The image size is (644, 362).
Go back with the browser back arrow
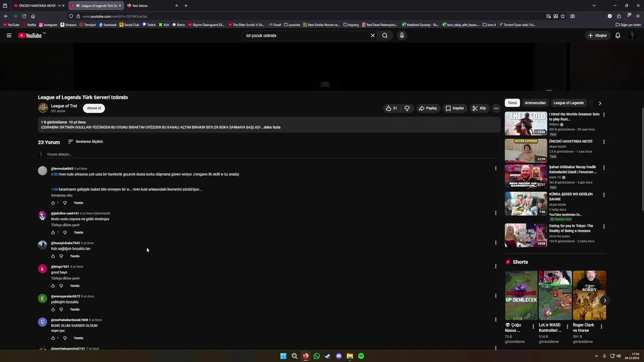pos(6,16)
